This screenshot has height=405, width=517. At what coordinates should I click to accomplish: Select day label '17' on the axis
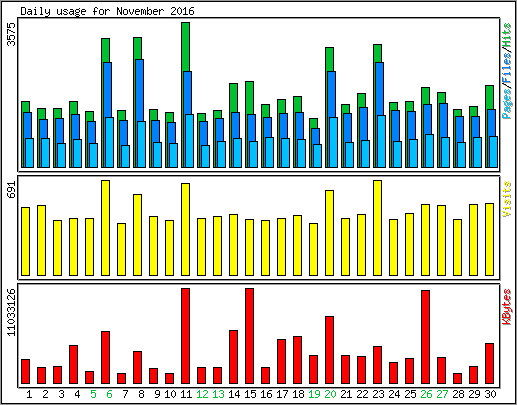(282, 394)
